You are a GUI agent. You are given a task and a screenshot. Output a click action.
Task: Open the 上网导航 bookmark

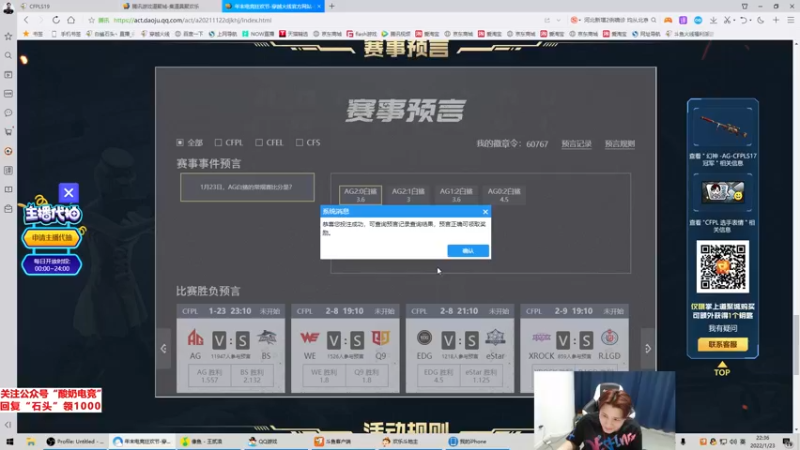click(x=222, y=34)
